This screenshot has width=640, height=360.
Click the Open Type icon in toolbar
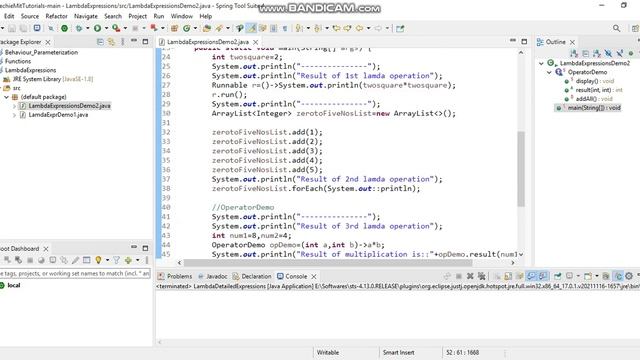pos(207,28)
